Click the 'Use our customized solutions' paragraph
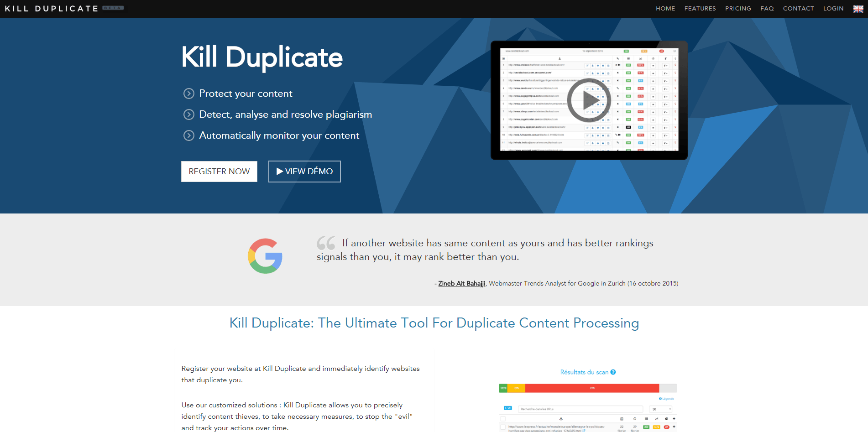 (x=297, y=416)
